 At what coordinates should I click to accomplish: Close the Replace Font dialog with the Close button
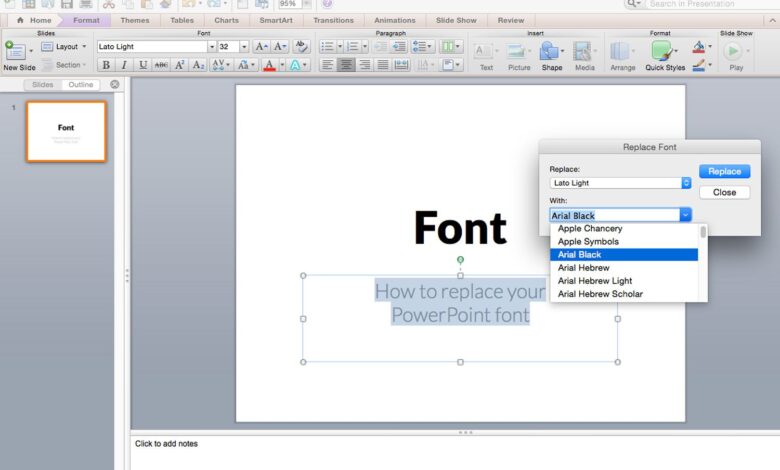(724, 192)
